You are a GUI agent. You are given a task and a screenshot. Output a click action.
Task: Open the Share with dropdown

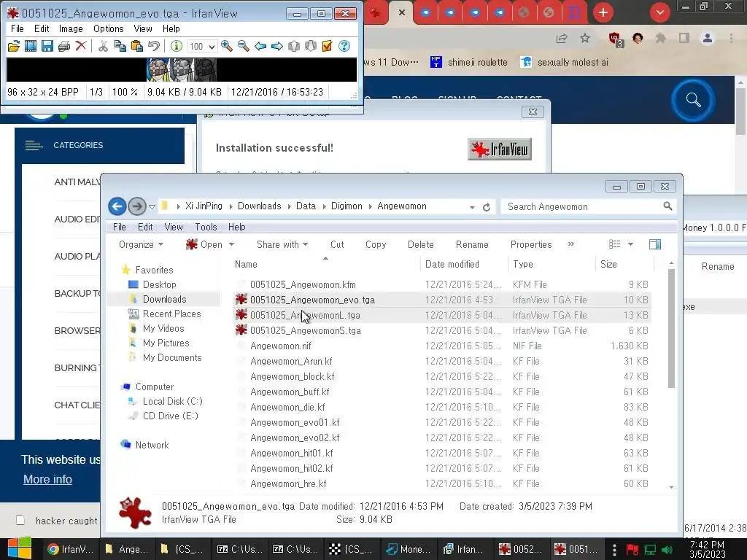point(282,244)
